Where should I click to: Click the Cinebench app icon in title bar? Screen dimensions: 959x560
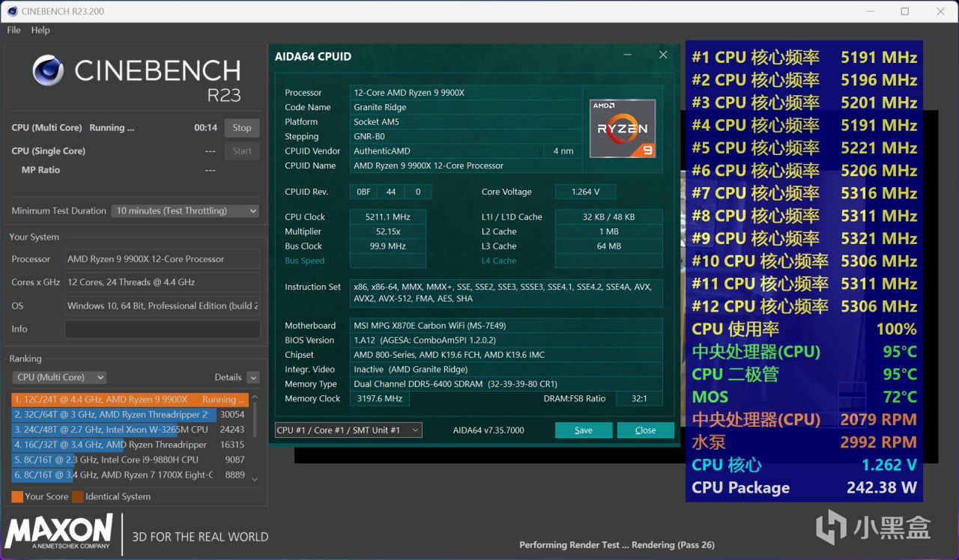(12, 11)
